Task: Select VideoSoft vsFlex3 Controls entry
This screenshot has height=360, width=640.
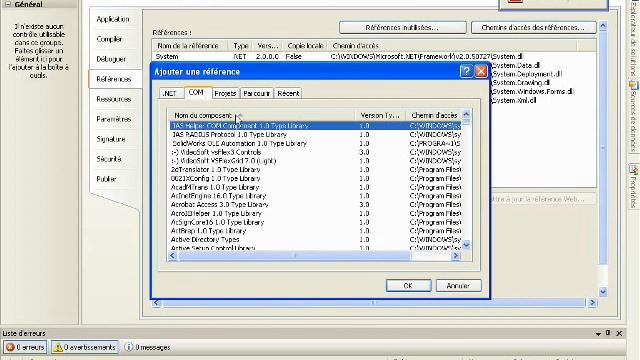Action: (x=315, y=152)
